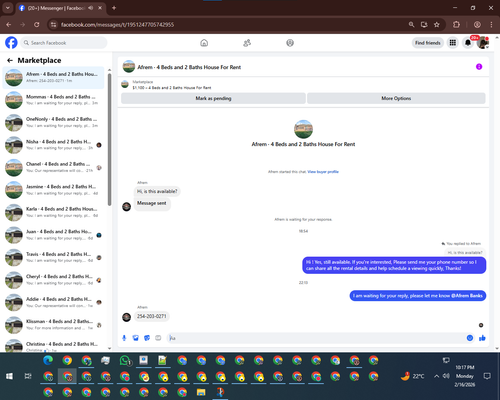
Task: Mute the tab audio speaker icon
Action: click(x=91, y=8)
